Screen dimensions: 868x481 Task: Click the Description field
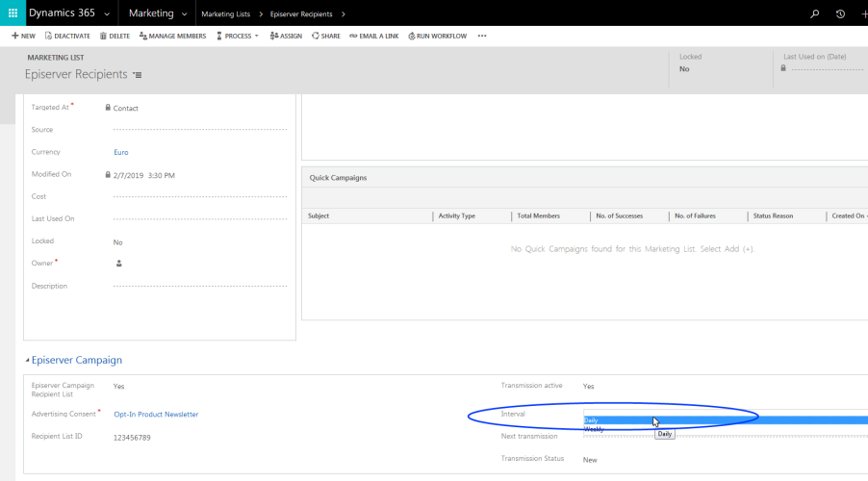click(200, 286)
